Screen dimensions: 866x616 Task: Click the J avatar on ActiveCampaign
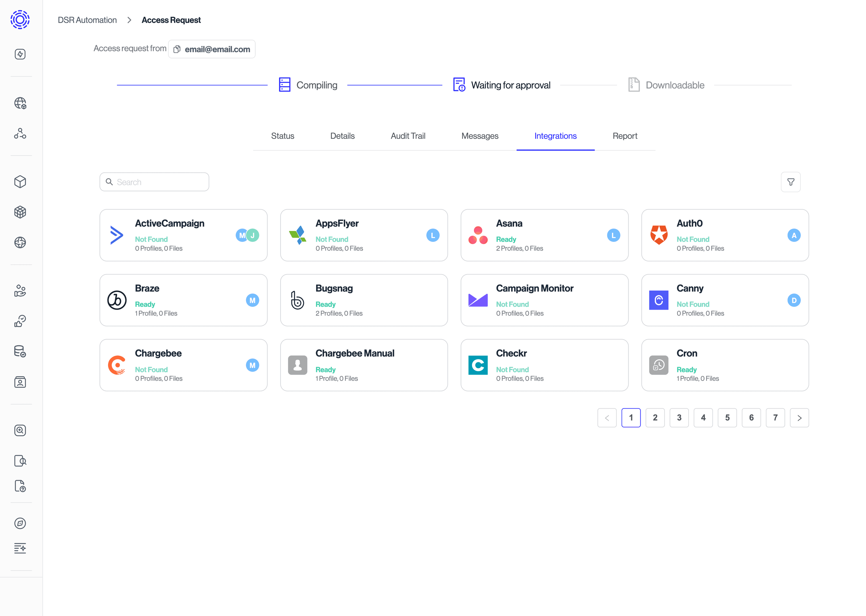253,235
